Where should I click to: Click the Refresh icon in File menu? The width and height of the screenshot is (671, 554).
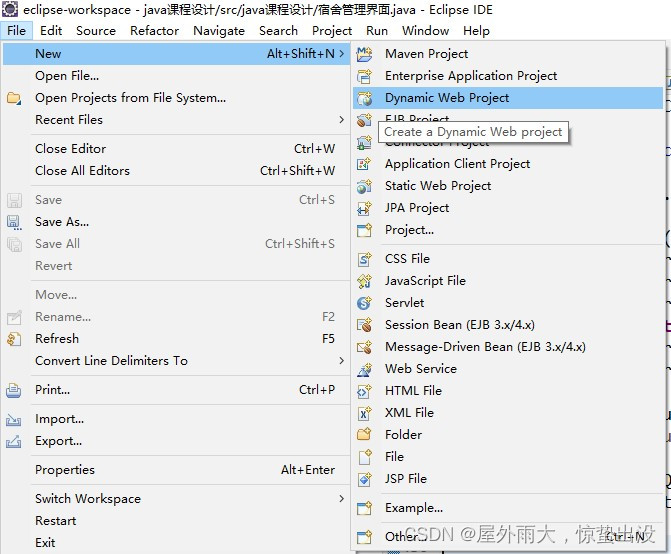click(14, 339)
